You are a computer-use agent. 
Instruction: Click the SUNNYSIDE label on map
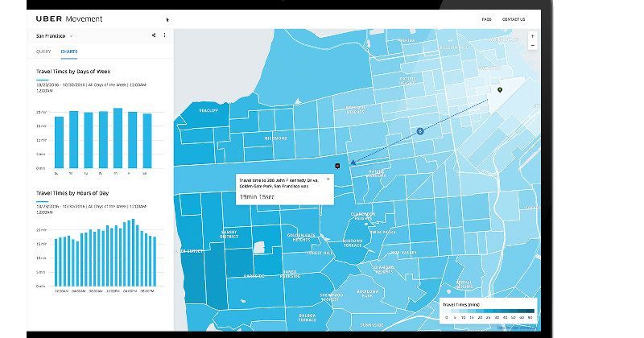(372, 325)
